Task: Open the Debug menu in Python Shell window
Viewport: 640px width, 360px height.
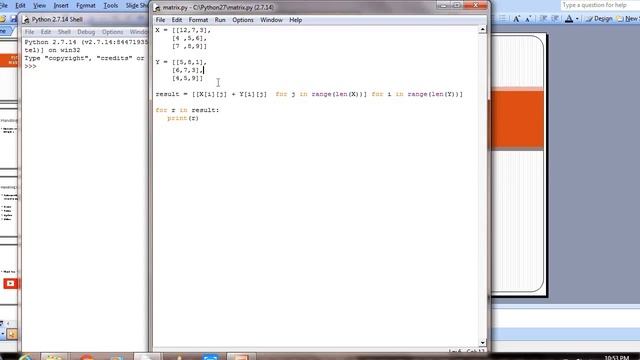Action: pos(86,32)
